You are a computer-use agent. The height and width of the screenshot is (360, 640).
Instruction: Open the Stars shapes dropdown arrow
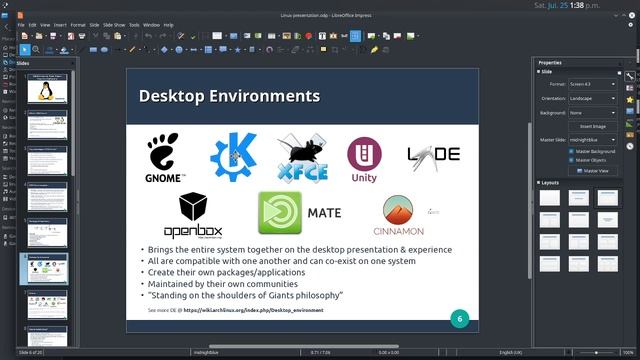pyautogui.click(x=244, y=50)
